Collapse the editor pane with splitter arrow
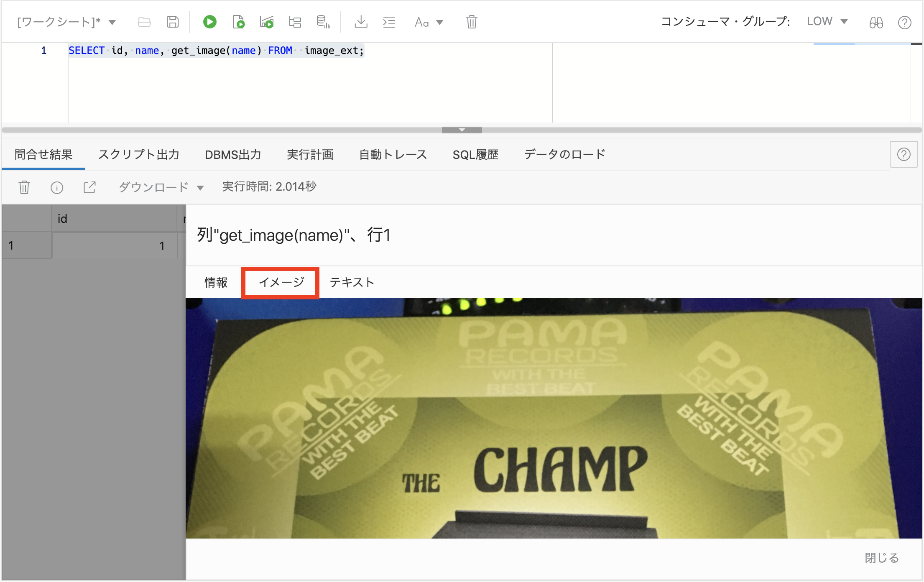The image size is (924, 582). (x=462, y=130)
